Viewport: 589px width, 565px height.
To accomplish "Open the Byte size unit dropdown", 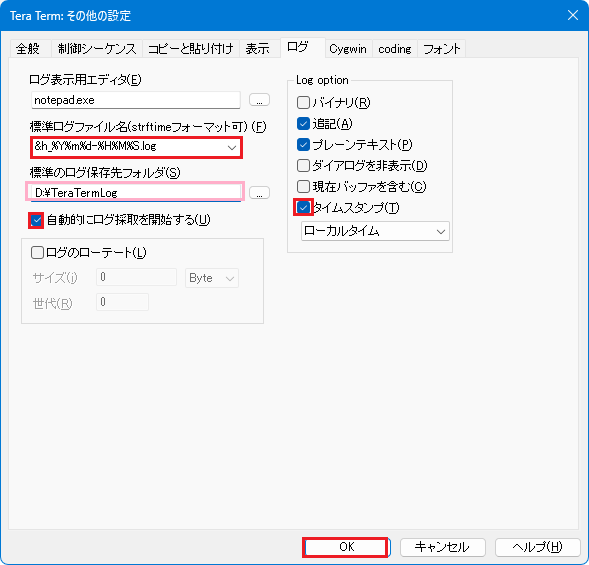I will pos(212,278).
